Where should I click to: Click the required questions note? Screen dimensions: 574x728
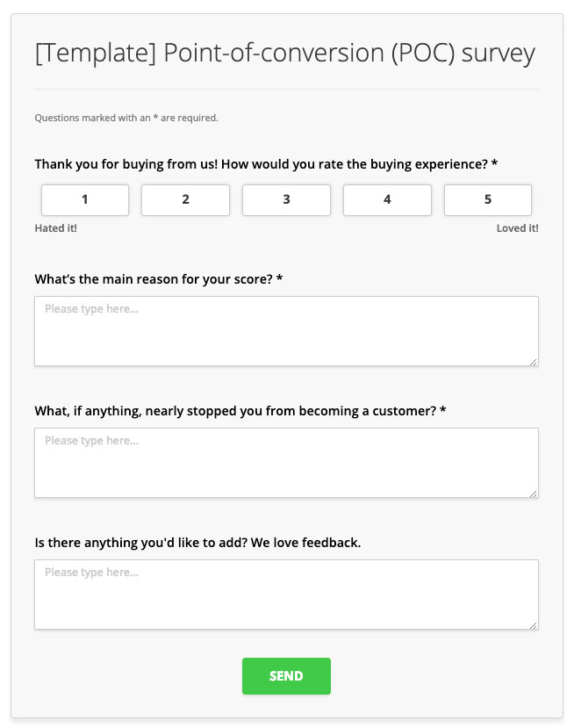click(126, 118)
